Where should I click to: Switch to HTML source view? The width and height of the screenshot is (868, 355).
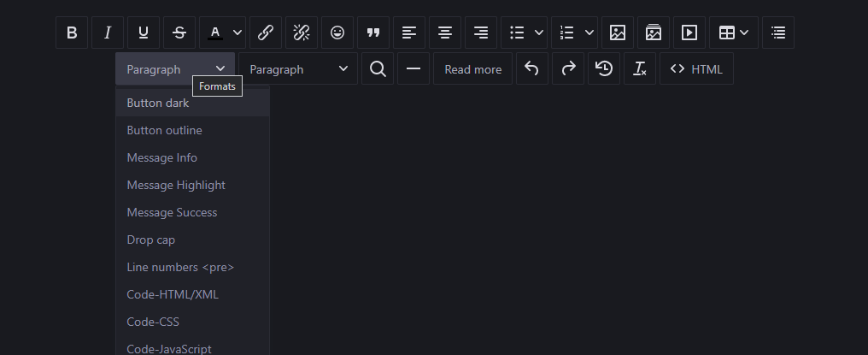tap(697, 68)
